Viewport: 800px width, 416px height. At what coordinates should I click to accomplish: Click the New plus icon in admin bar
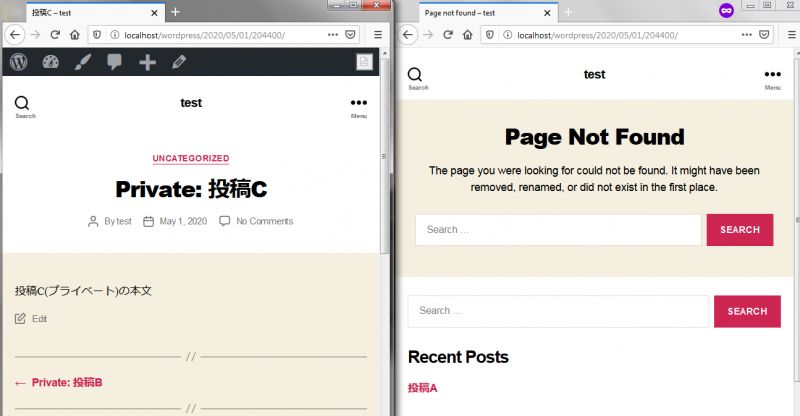(147, 62)
